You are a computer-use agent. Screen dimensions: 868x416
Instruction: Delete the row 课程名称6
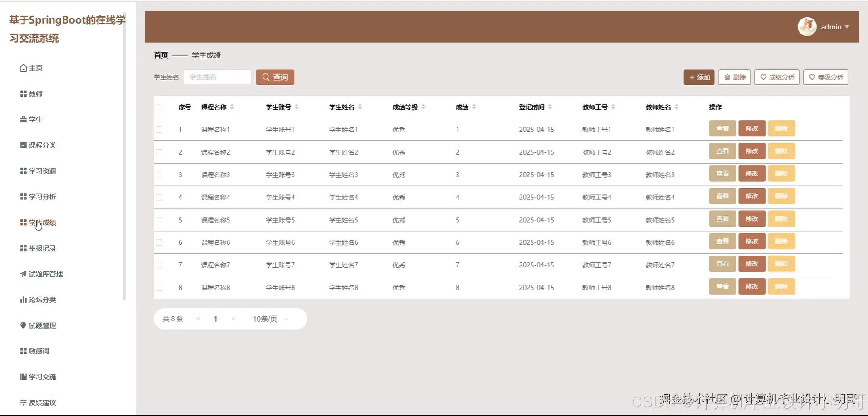tap(781, 242)
